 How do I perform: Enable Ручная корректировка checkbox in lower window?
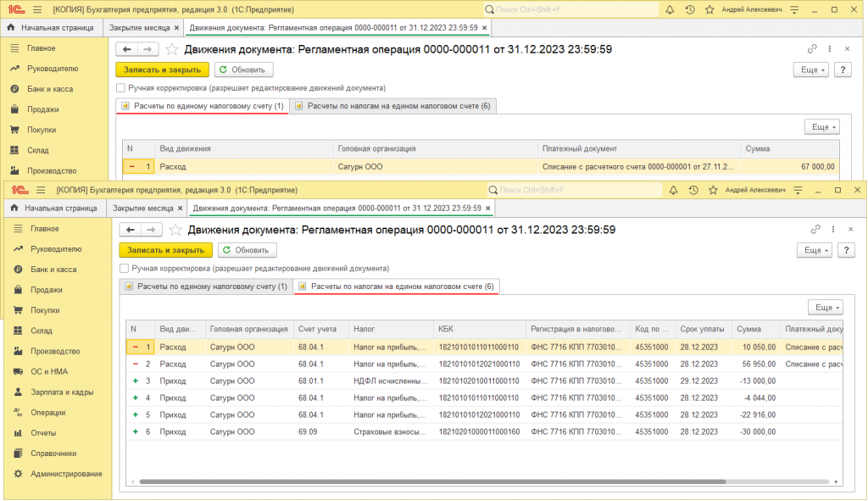pyautogui.click(x=125, y=269)
